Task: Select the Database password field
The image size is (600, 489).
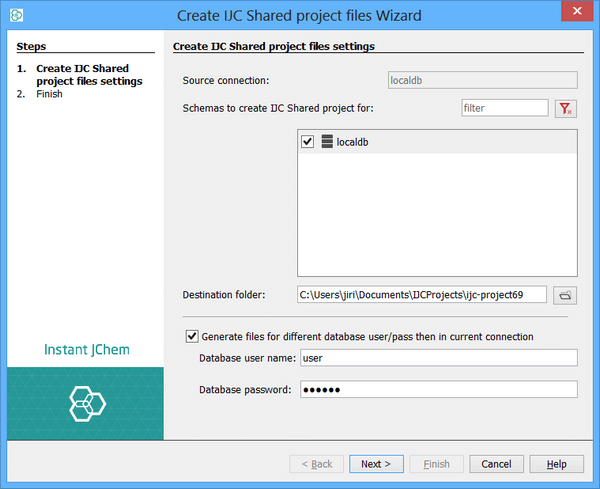Action: tap(437, 389)
